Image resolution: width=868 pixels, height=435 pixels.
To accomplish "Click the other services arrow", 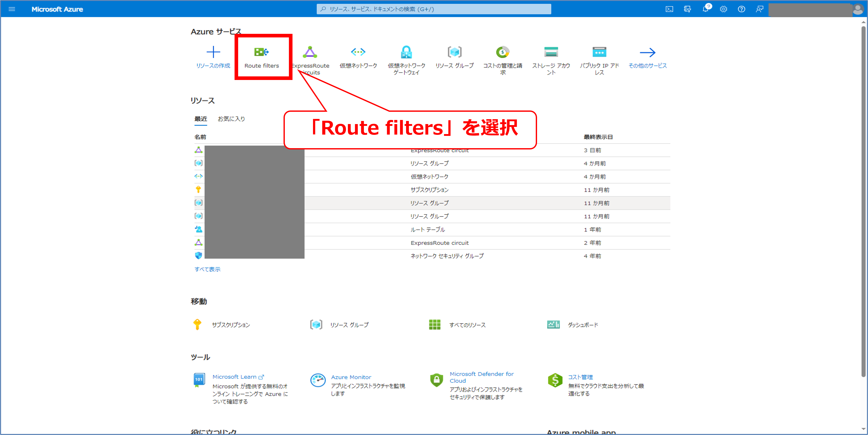I will (x=647, y=52).
